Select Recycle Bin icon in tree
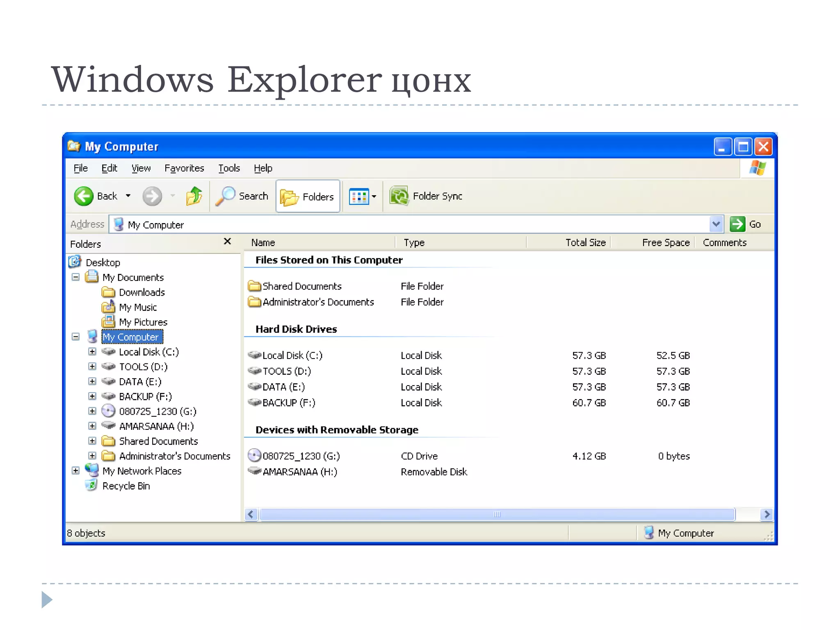Screen dimensions: 840x630 click(91, 485)
